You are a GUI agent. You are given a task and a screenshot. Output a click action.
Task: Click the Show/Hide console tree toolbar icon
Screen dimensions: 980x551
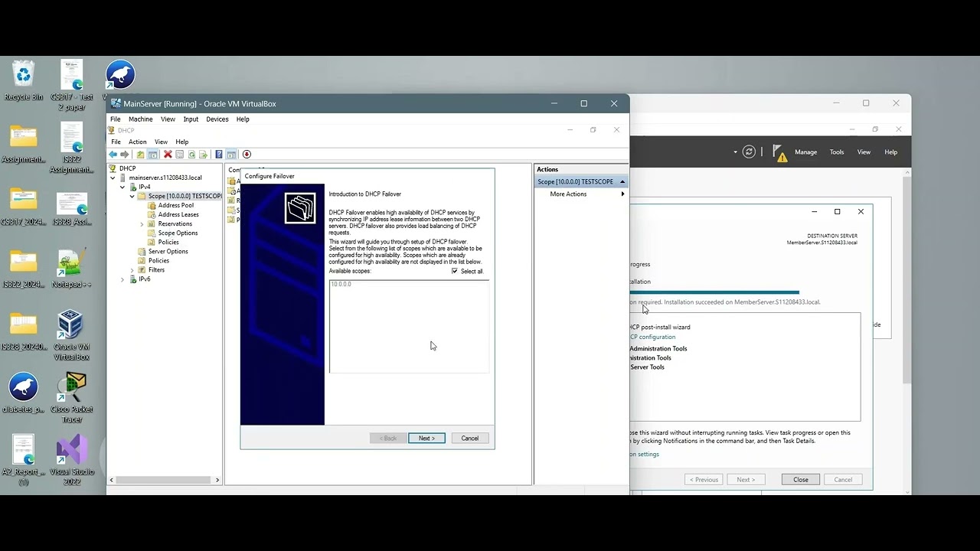pyautogui.click(x=152, y=155)
